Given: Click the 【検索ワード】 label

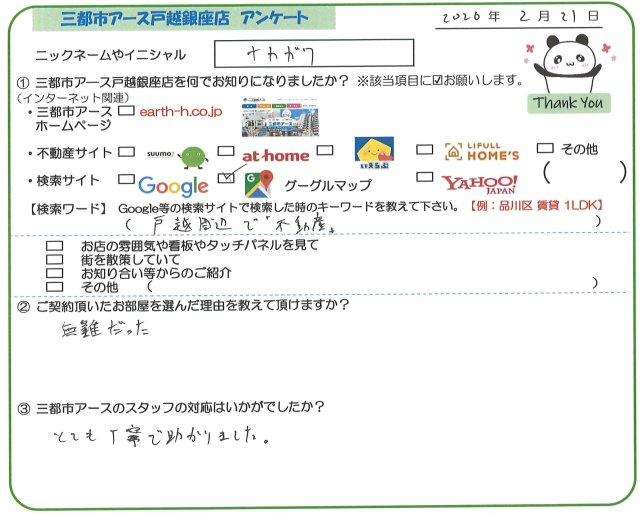Looking at the screenshot, I should [67, 209].
